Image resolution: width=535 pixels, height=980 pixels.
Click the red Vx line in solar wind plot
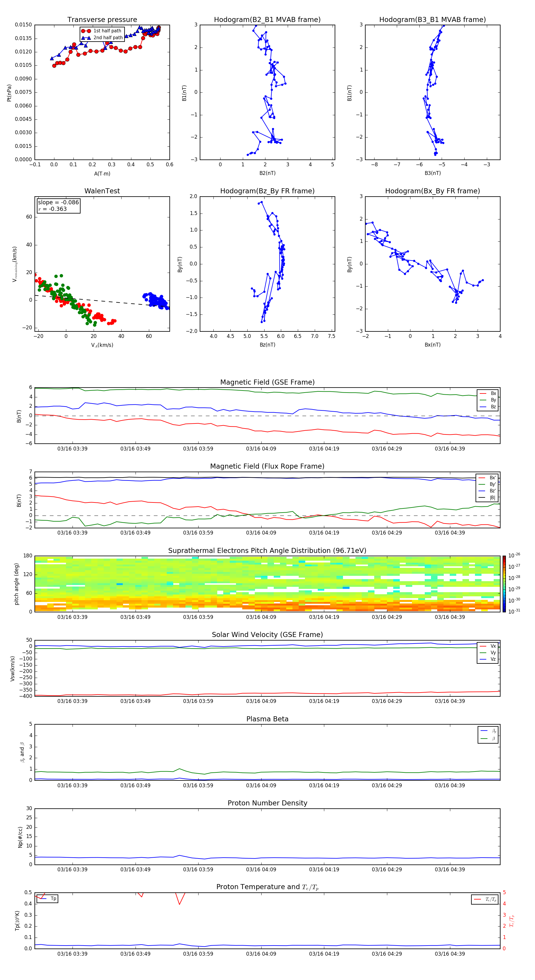point(267,693)
